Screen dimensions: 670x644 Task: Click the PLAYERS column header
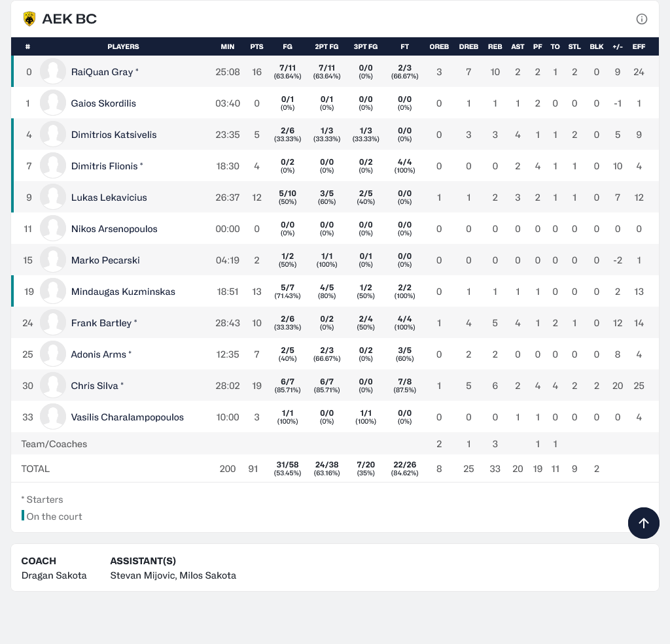[x=123, y=47]
